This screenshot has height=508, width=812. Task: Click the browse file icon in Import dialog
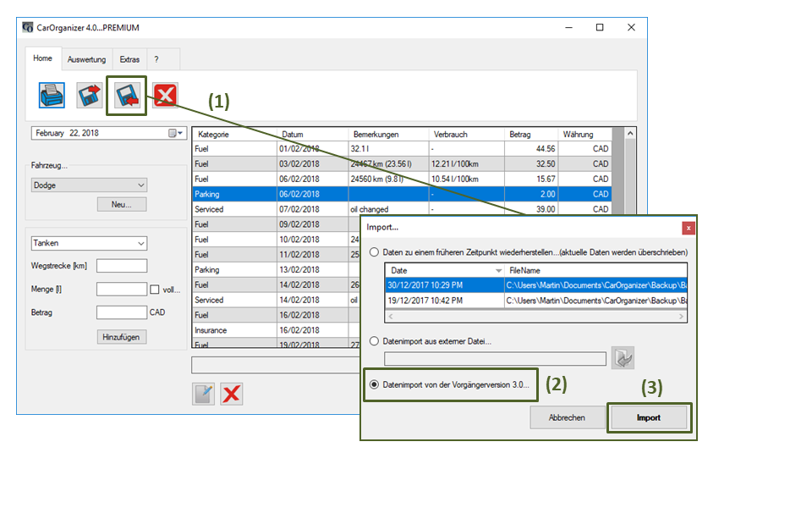623,358
